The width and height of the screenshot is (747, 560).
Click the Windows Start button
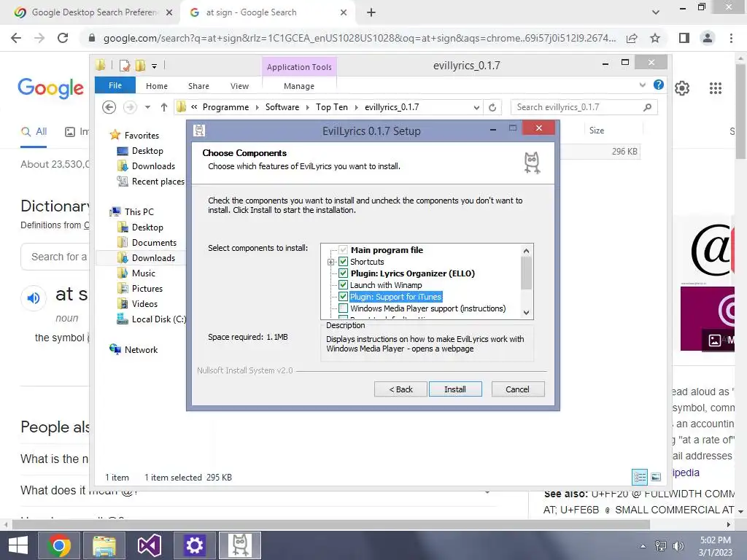point(18,545)
